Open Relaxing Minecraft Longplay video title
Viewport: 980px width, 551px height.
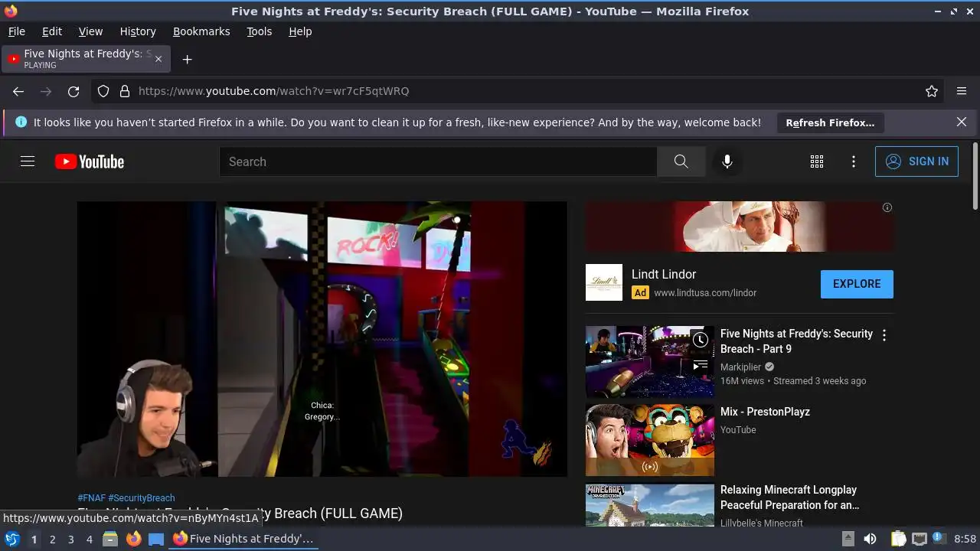[x=789, y=497]
